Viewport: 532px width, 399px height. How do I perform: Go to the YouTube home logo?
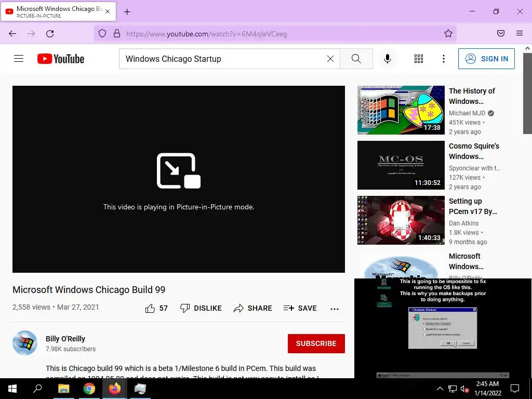coord(61,59)
